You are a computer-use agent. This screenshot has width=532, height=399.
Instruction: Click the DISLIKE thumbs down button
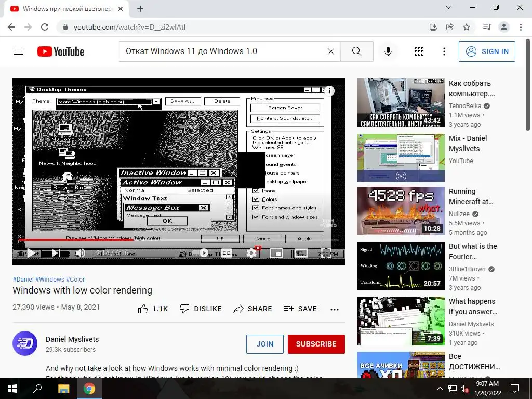click(x=200, y=309)
